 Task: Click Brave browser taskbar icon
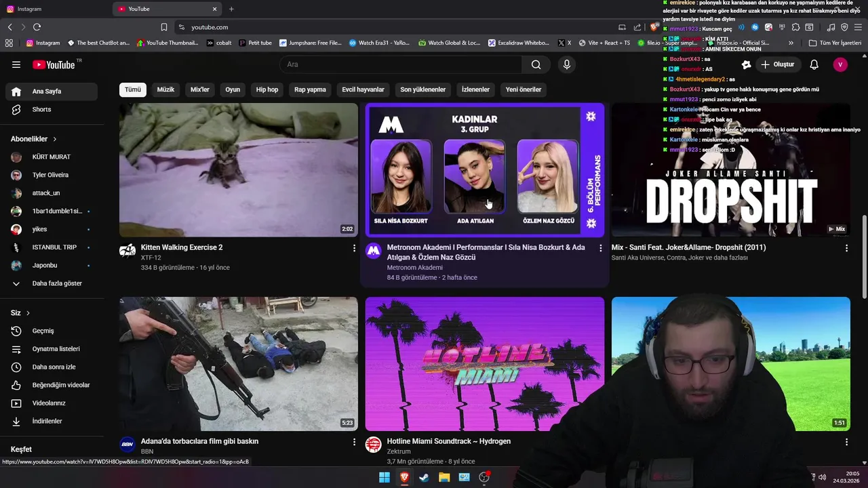tap(404, 477)
